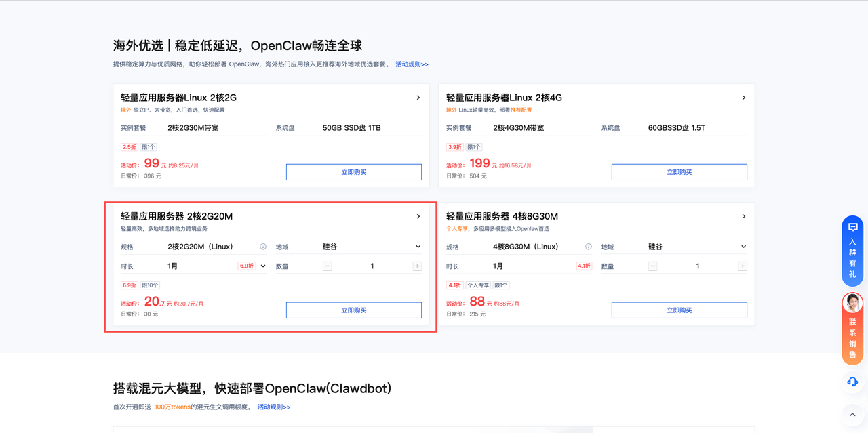Viewport: 868px width, 433px height.
Task: Increase quantity on 4核8G30M card
Action: click(x=743, y=266)
